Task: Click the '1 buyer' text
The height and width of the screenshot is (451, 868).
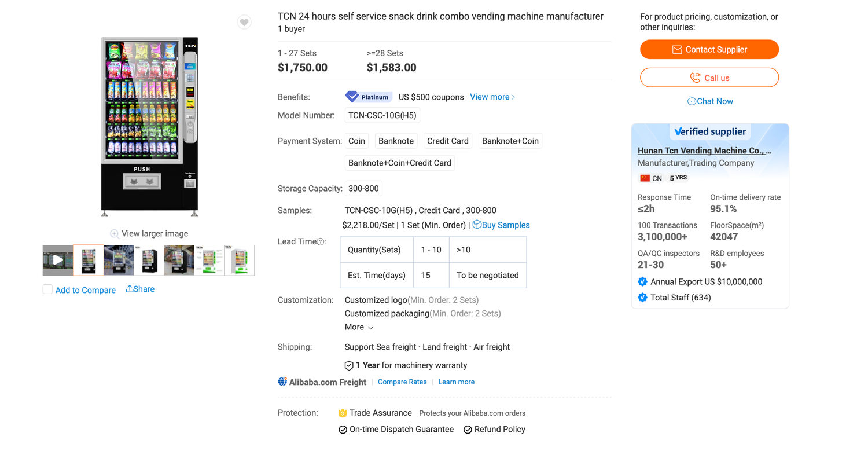Action: pyautogui.click(x=292, y=29)
